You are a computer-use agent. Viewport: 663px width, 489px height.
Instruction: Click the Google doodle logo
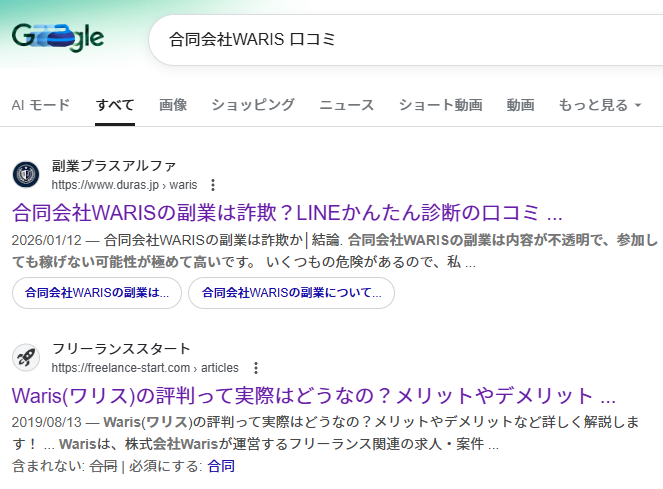(58, 37)
